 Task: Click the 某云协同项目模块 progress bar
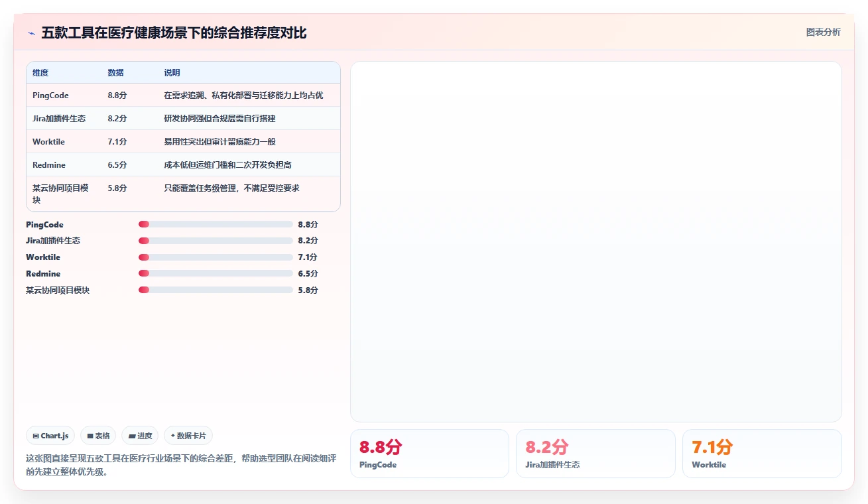pyautogui.click(x=216, y=290)
